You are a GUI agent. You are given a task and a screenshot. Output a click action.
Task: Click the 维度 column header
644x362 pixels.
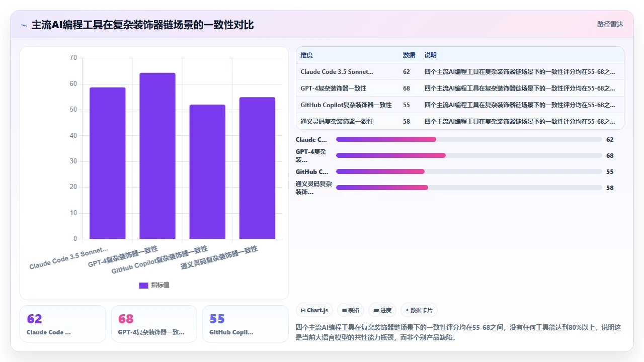coord(306,55)
